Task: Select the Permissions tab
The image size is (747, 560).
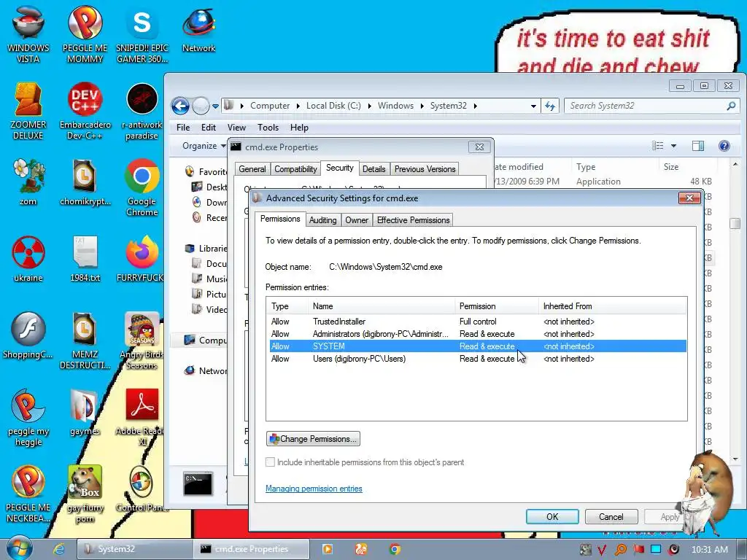Action: click(x=280, y=219)
